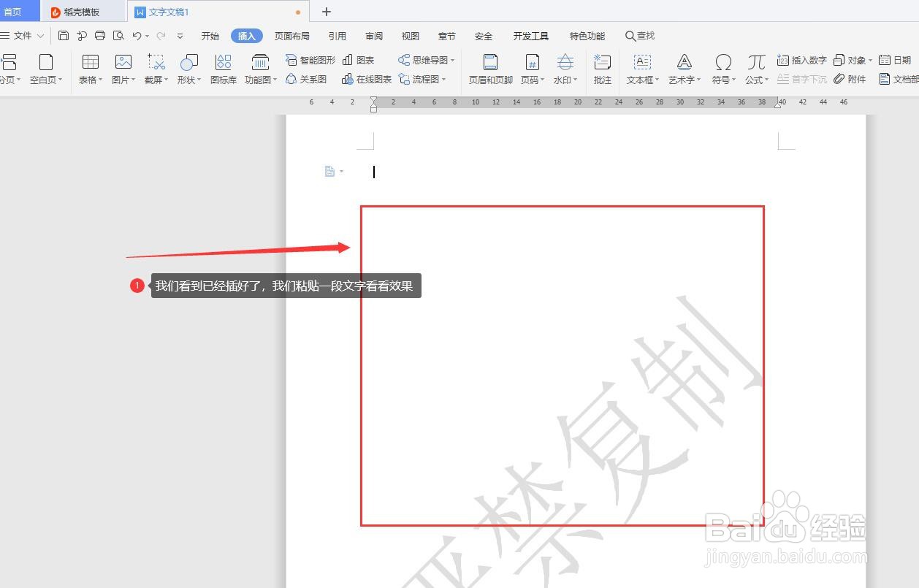Screen dimensions: 919x588
Task: Click the Undo arrow icon
Action: (137, 36)
